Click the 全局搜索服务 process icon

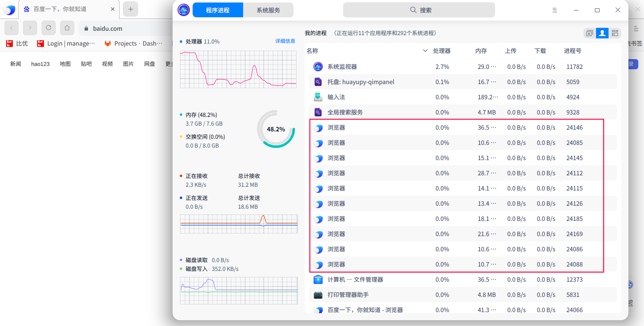tap(318, 112)
